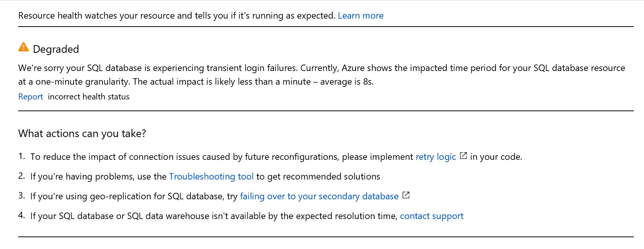Open the retry logic documentation link

(435, 156)
